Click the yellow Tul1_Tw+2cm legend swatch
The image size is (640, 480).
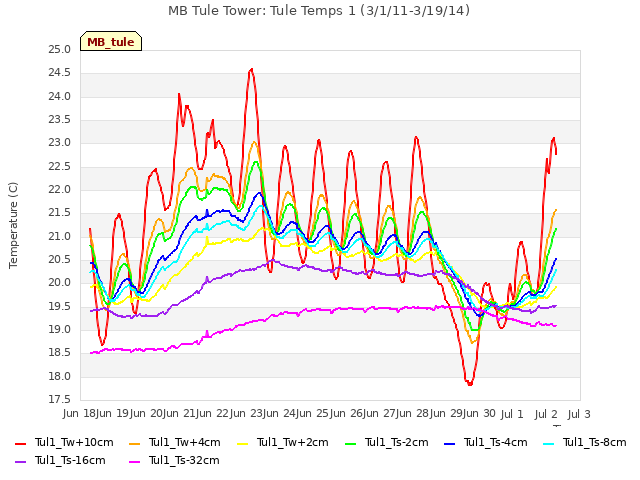[242, 443]
